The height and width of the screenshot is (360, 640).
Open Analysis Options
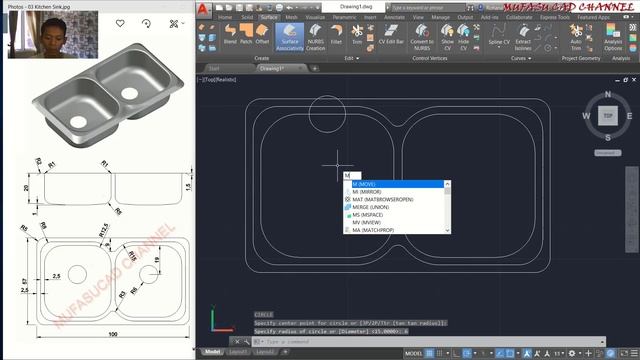pyautogui.click(x=613, y=37)
